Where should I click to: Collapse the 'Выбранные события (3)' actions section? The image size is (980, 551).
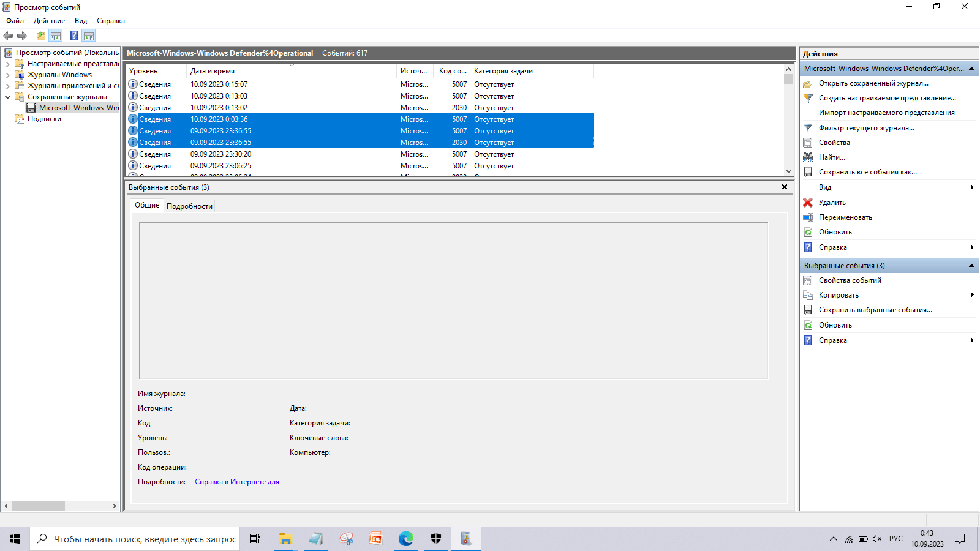(x=971, y=266)
